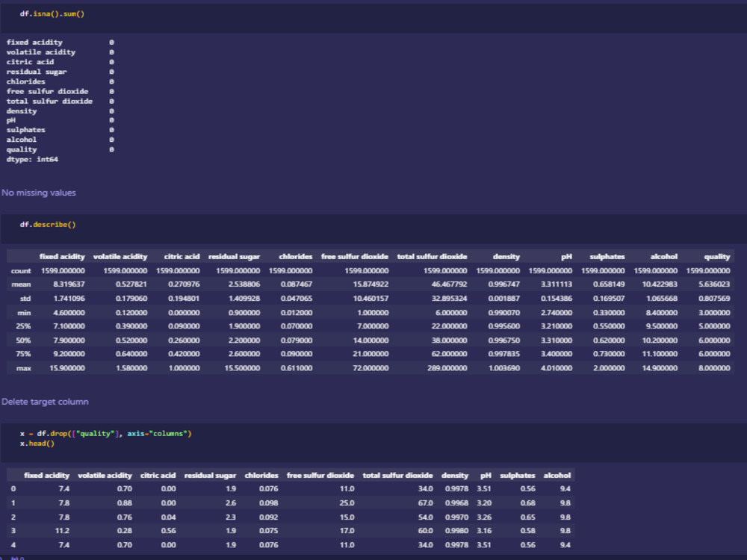Click total sulfur dioxide value 67.0
The width and height of the screenshot is (747, 560).
425,503
